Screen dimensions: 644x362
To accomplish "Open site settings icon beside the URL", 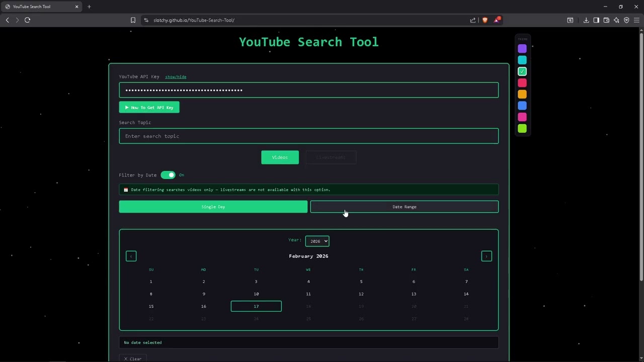I will point(146,20).
